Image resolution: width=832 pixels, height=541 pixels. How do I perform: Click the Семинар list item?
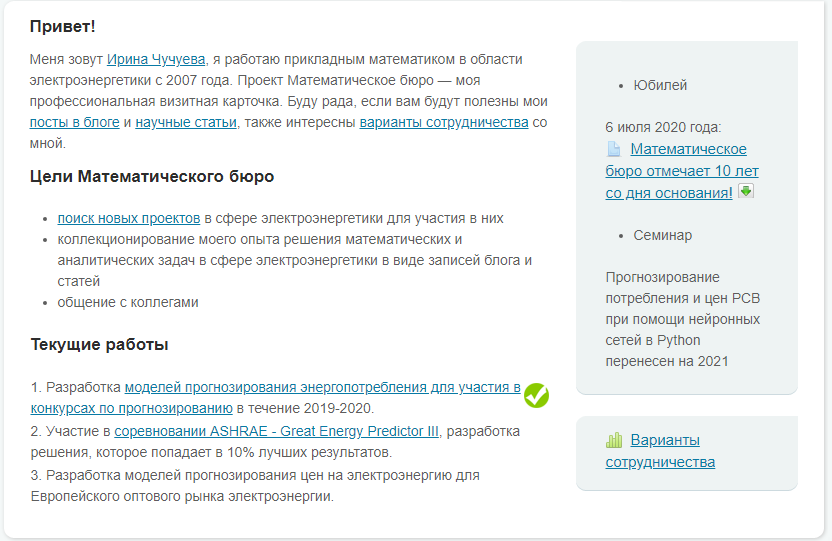[663, 235]
